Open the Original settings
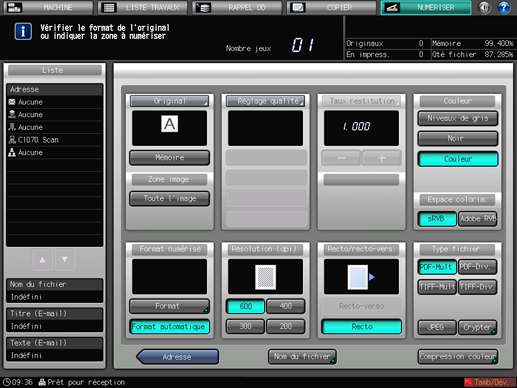Screen dimensions: 517x388 point(169,101)
